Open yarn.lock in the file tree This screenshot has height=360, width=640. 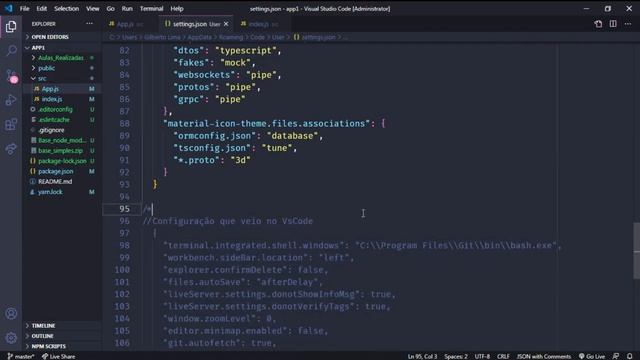(61, 192)
